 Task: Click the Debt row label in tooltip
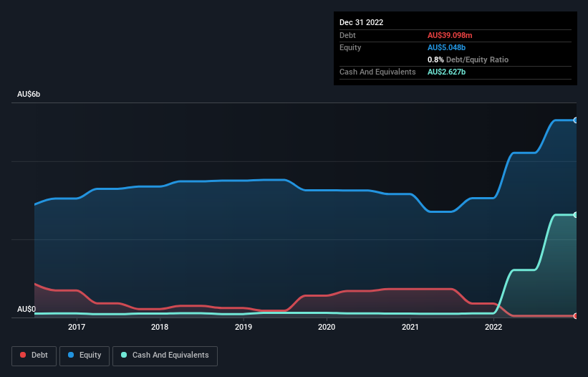click(x=347, y=35)
